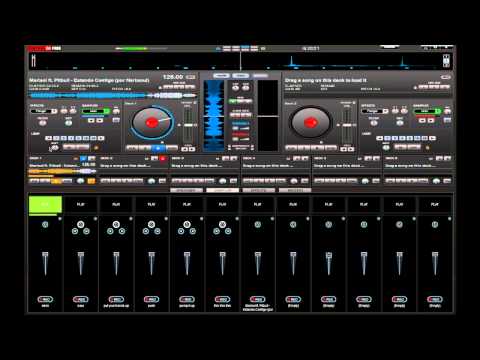Click the red button on mini deck 2
Image resolution: width=480 pixels, height=360 pixels.
[x=163, y=159]
